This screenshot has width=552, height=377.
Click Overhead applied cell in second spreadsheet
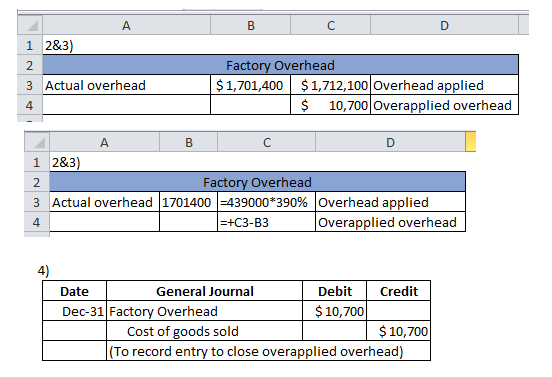point(390,202)
